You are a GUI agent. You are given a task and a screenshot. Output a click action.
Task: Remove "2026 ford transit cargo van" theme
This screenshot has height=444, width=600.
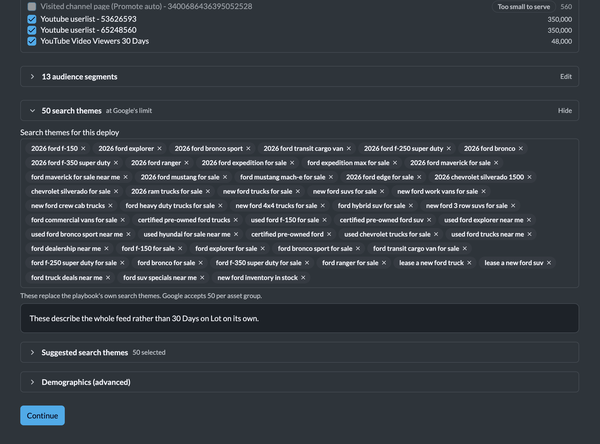[349, 149]
